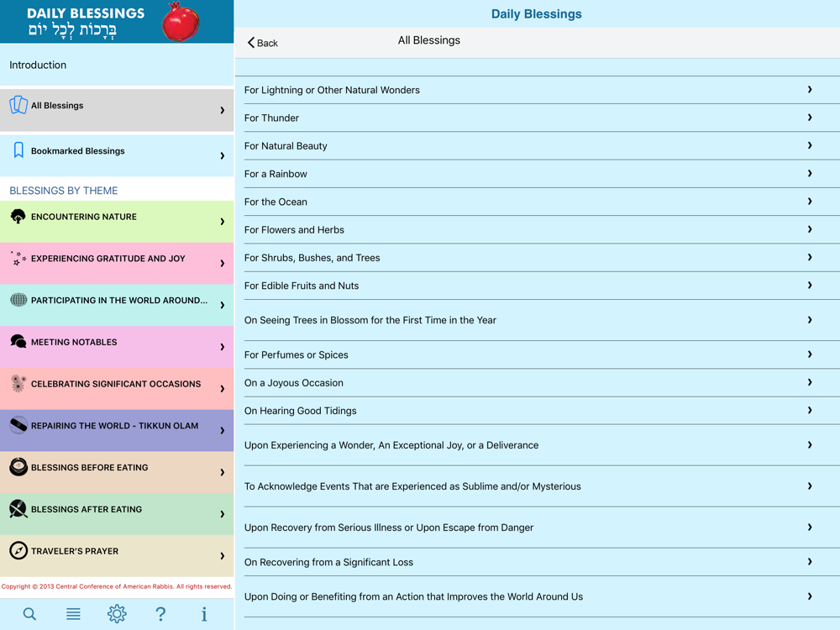This screenshot has height=630, width=840.
Task: Expand the Blessings Before Eating arrow
Action: (223, 472)
